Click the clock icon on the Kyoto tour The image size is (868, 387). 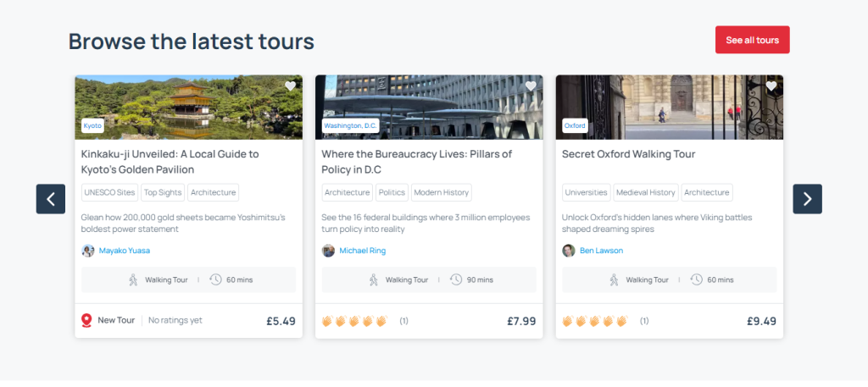(x=215, y=279)
